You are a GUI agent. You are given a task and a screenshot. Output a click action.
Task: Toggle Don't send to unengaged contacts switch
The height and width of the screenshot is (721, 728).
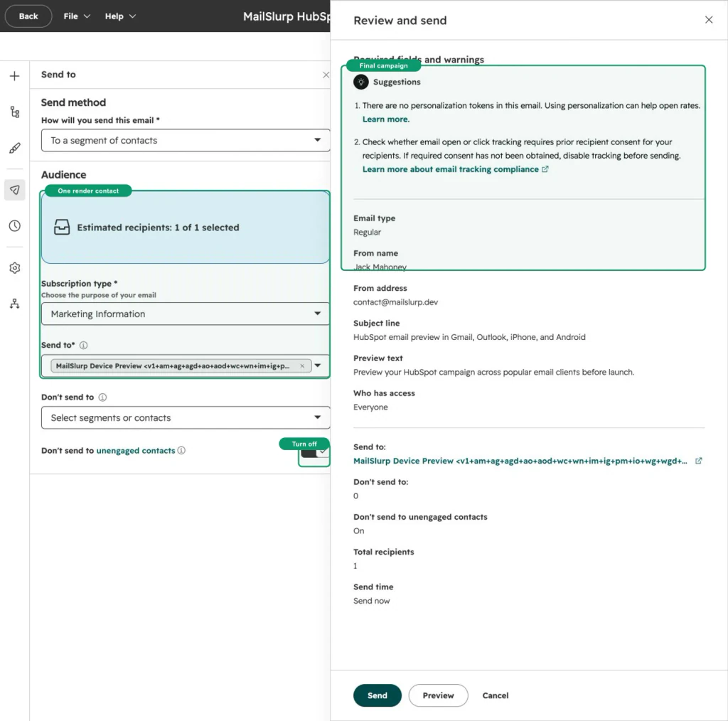click(315, 452)
